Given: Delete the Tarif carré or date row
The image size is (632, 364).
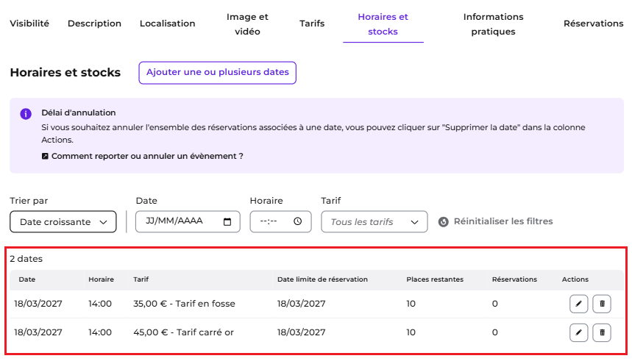Looking at the screenshot, I should point(602,332).
